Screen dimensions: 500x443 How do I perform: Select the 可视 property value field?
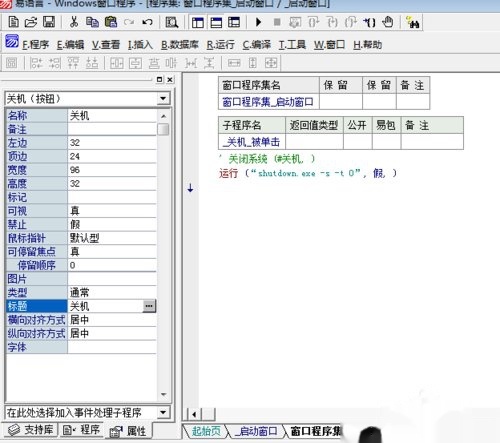coord(112,211)
